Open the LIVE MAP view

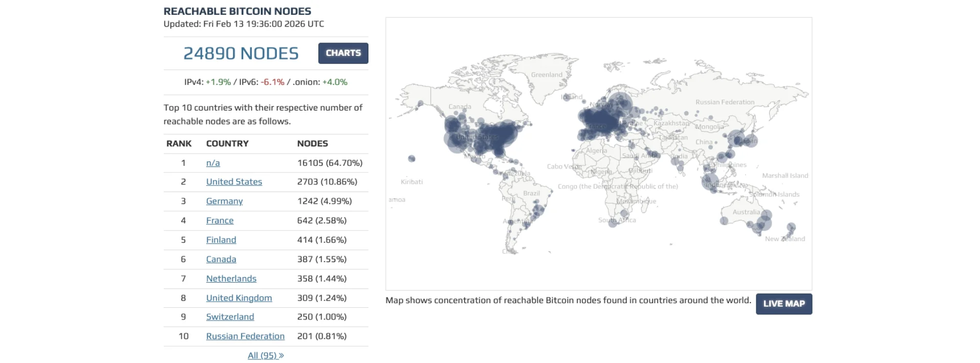click(x=783, y=304)
